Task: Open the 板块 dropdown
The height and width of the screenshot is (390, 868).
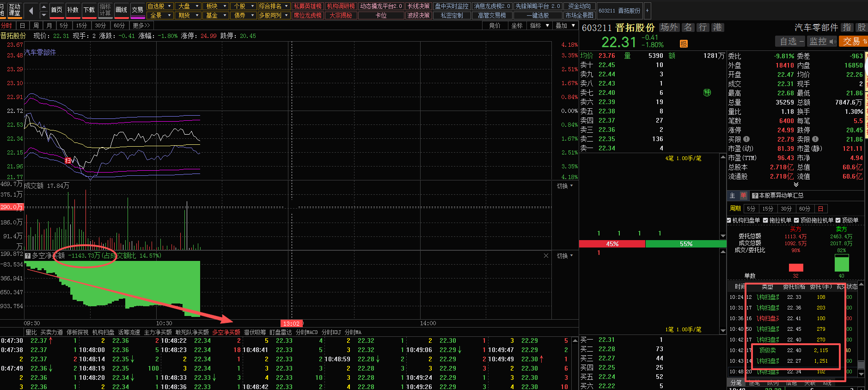Action: 216,6
